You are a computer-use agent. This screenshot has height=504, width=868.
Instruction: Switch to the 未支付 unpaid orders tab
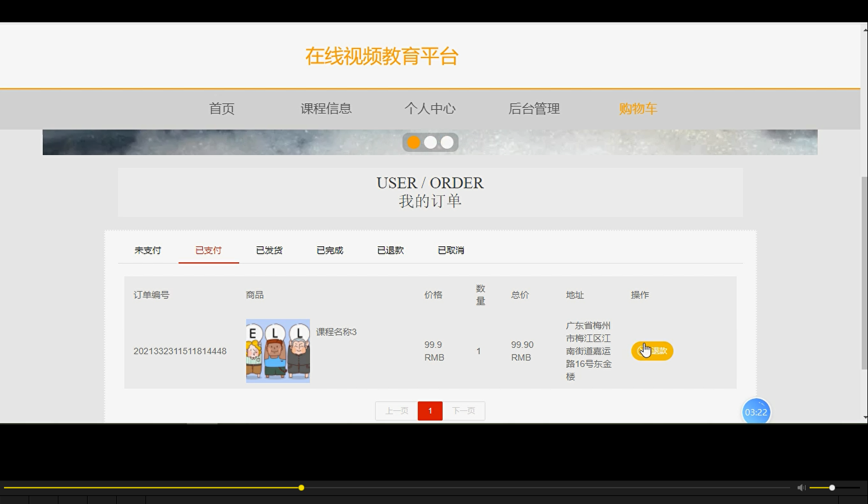[x=147, y=250]
